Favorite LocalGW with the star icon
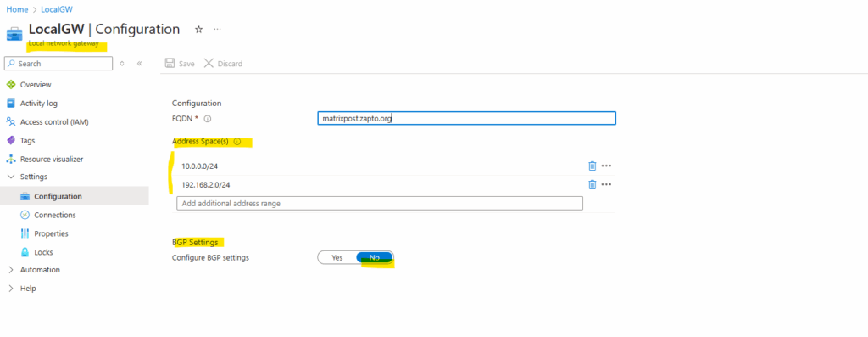 tap(198, 29)
